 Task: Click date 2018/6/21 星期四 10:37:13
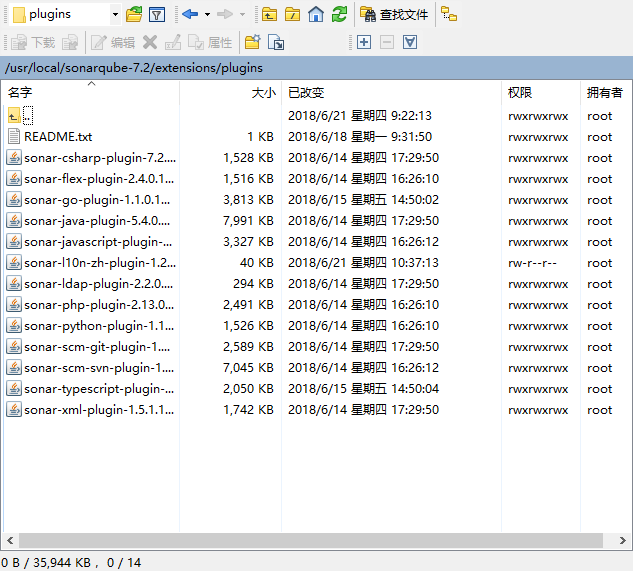[x=363, y=263]
